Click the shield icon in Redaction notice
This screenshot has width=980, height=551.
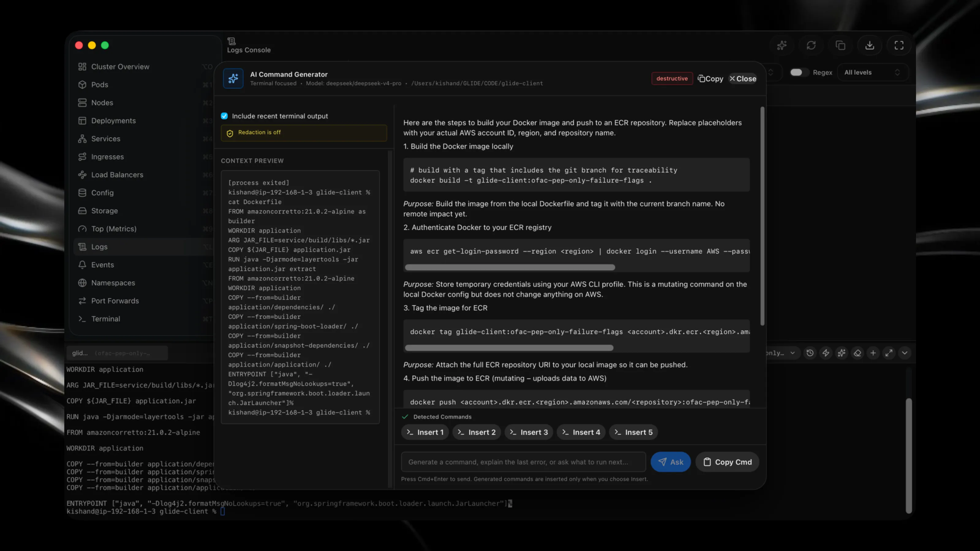click(230, 133)
